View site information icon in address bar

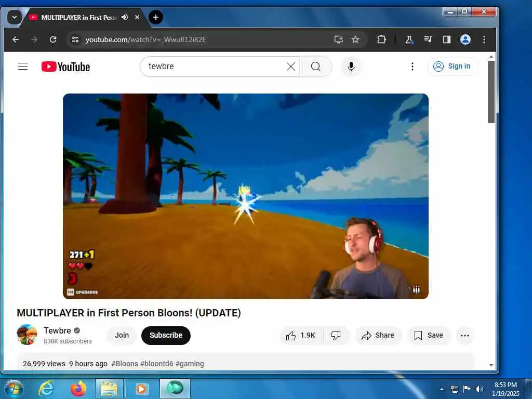pos(75,39)
